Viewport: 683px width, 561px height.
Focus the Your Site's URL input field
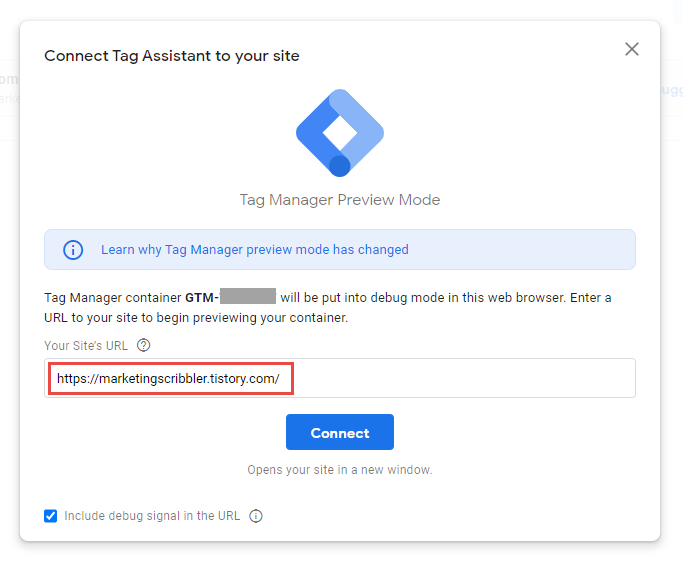tap(340, 378)
